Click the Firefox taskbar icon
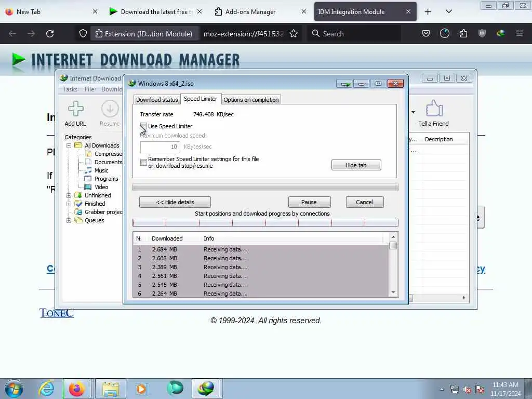532x399 pixels. pos(77,389)
